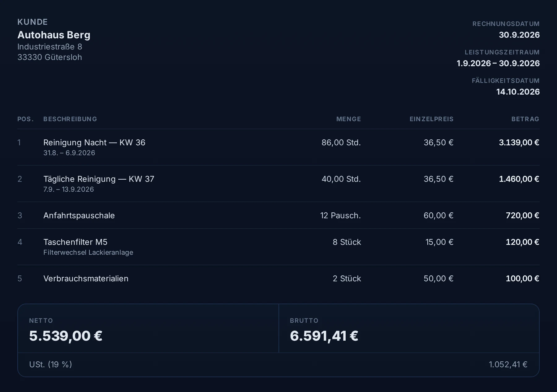Select the due date 14.10.2026
The height and width of the screenshot is (392, 557).
click(518, 92)
